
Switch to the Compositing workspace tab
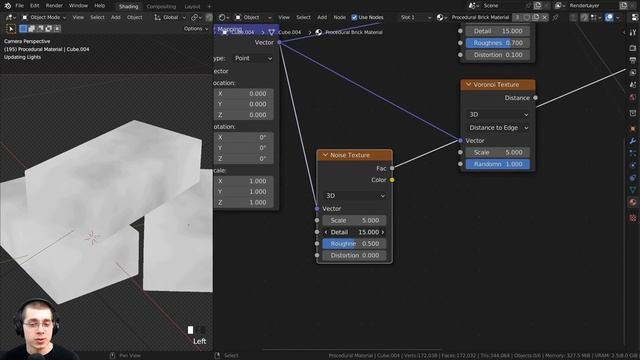(x=161, y=7)
